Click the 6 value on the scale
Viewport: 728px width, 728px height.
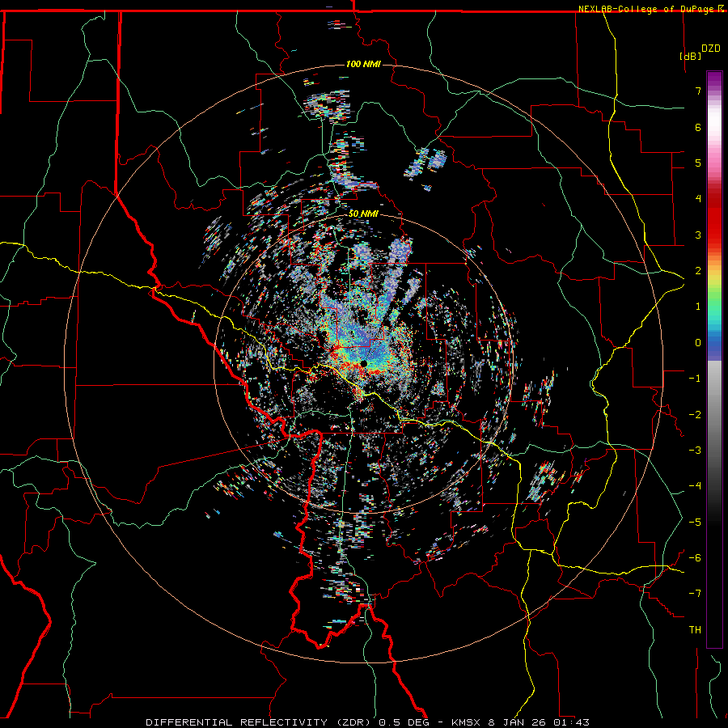click(x=698, y=127)
